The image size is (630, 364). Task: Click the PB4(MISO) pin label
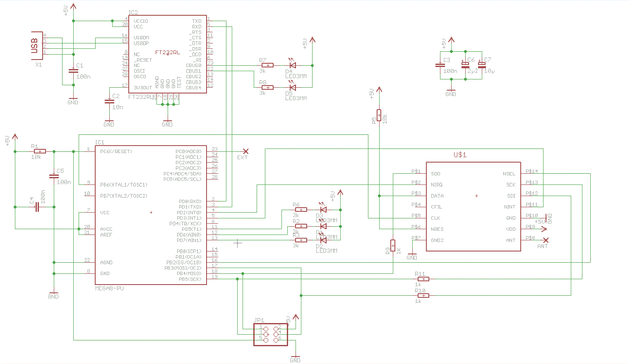[x=189, y=273]
